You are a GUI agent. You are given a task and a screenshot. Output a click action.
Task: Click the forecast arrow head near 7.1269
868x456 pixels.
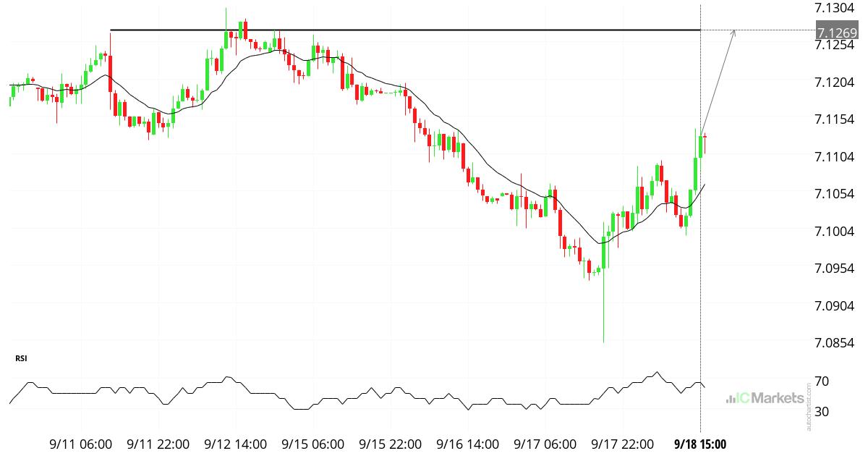click(734, 31)
